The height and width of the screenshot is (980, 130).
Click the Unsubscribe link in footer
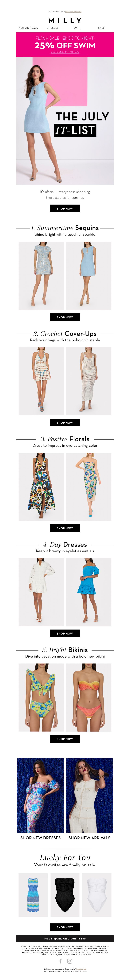(x=81, y=969)
